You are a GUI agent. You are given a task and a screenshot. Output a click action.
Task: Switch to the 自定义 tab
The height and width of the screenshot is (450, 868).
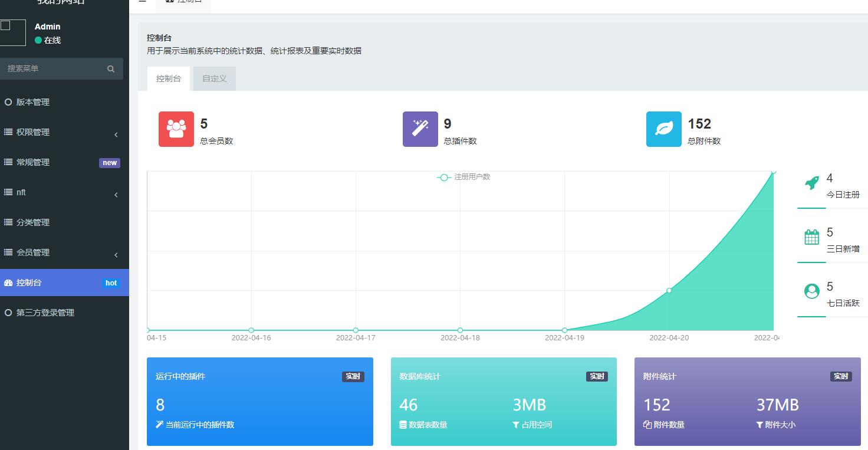[214, 78]
